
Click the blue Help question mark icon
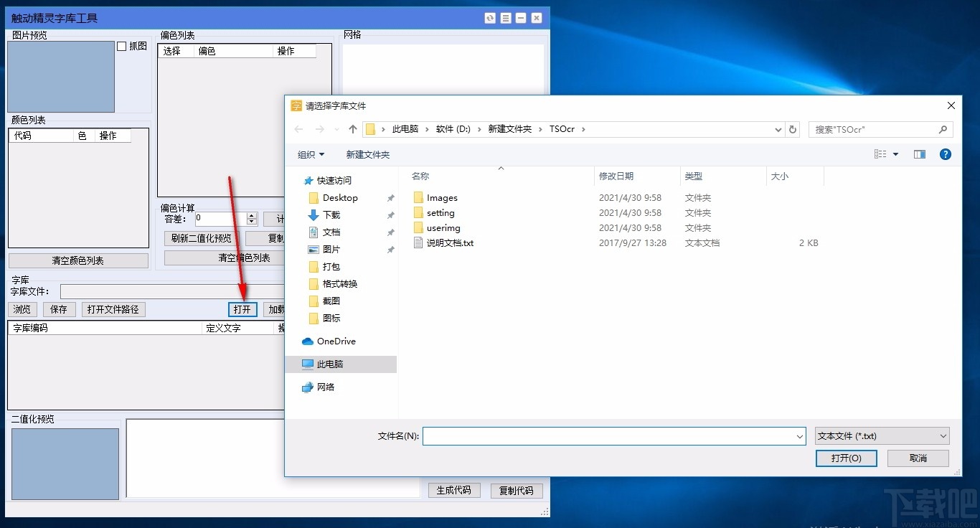click(x=945, y=154)
